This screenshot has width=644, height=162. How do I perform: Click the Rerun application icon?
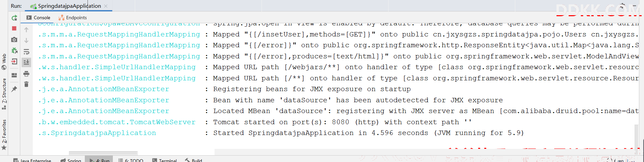pos(14,18)
